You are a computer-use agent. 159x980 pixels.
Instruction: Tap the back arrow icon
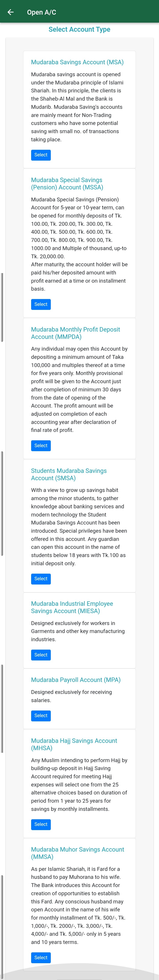tap(11, 12)
